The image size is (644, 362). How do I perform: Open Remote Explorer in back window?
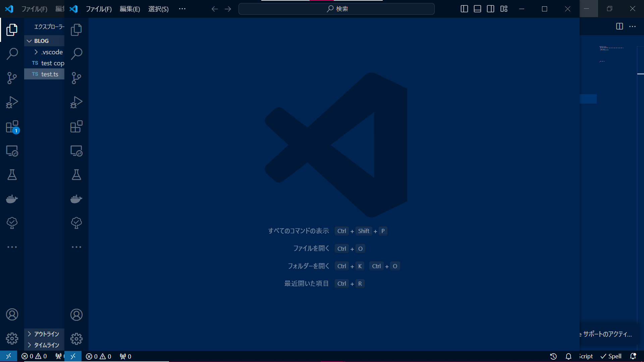pyautogui.click(x=12, y=151)
